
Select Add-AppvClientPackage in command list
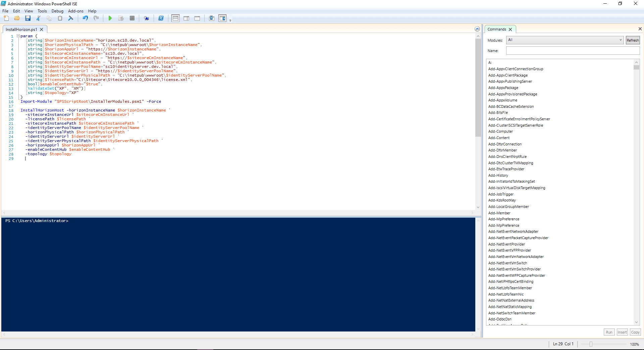508,75
